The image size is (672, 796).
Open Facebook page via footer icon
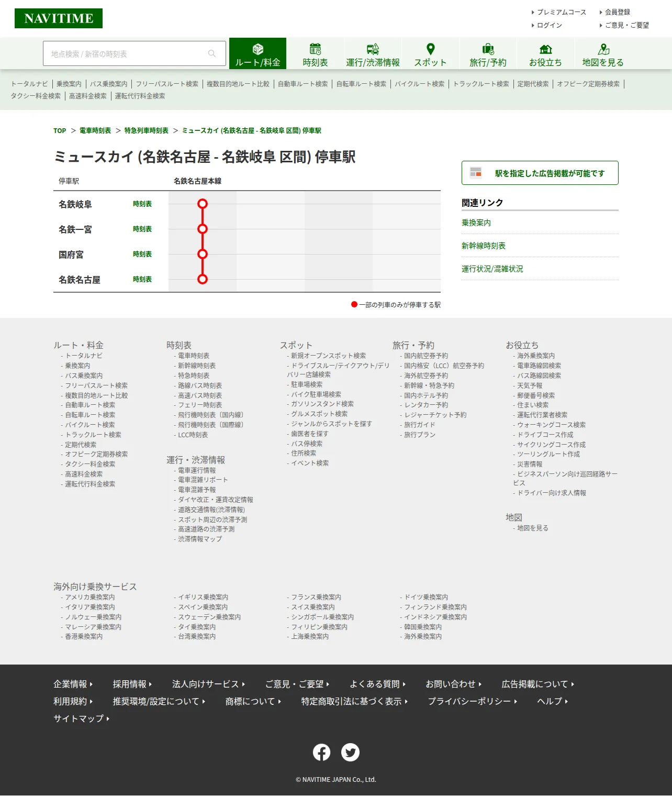point(321,753)
